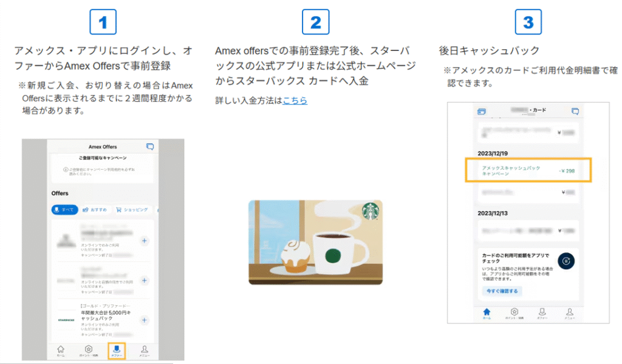Open ポイント・特典 icon in Amex Offers screen
This screenshot has height=364, width=622.
coord(89,351)
